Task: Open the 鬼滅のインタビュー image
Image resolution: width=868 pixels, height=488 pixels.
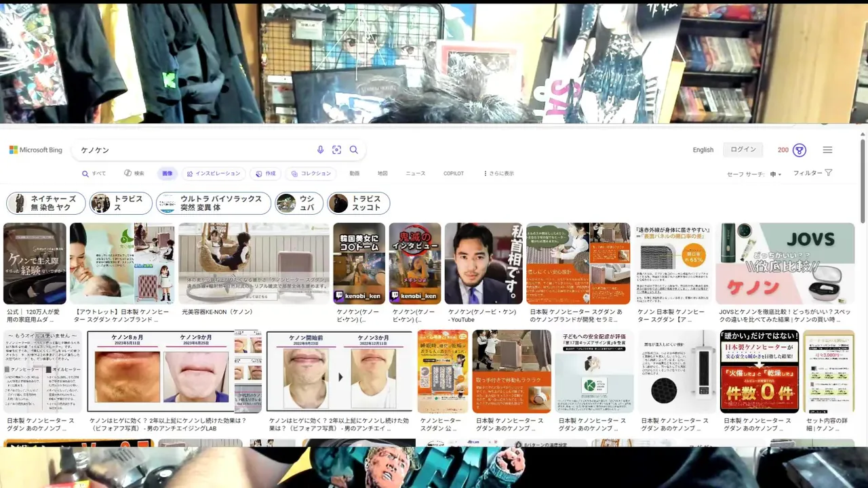Action: coord(415,264)
